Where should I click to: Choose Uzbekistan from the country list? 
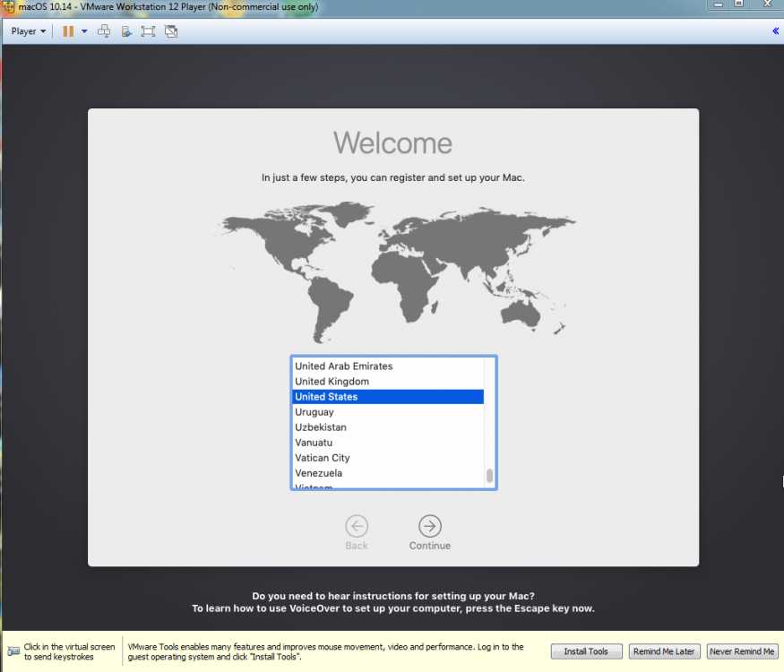[387, 427]
